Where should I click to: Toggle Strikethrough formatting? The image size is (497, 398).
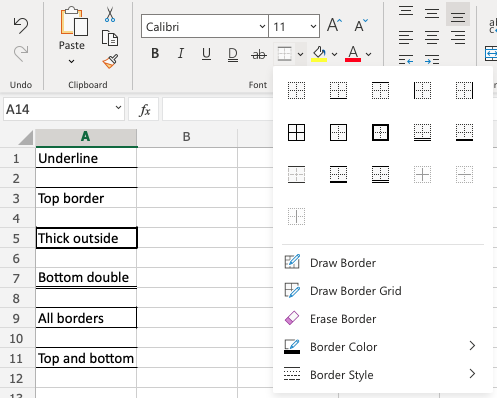[259, 54]
